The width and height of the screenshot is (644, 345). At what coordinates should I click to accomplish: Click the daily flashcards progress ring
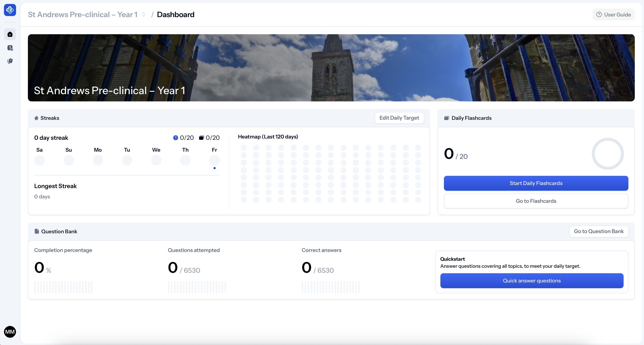pos(608,154)
